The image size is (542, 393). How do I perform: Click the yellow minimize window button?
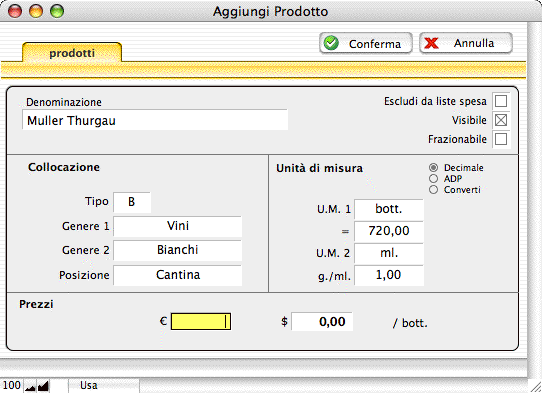[x=36, y=11]
